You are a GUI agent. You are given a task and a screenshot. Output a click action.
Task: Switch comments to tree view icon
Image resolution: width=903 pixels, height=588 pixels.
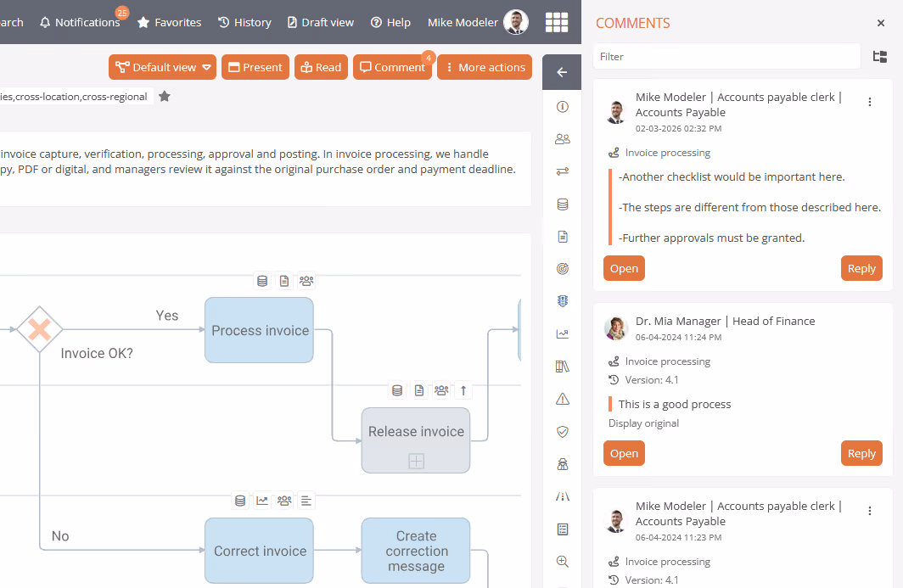pyautogui.click(x=879, y=57)
